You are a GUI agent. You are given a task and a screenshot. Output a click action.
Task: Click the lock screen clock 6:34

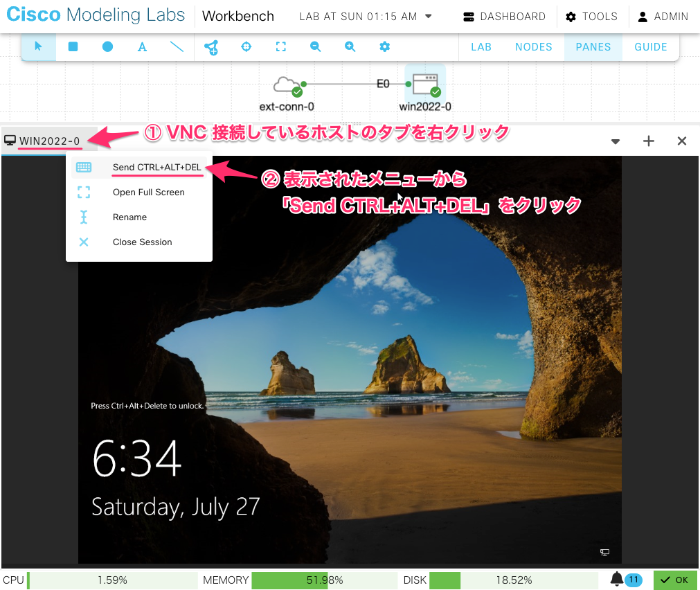tap(137, 458)
